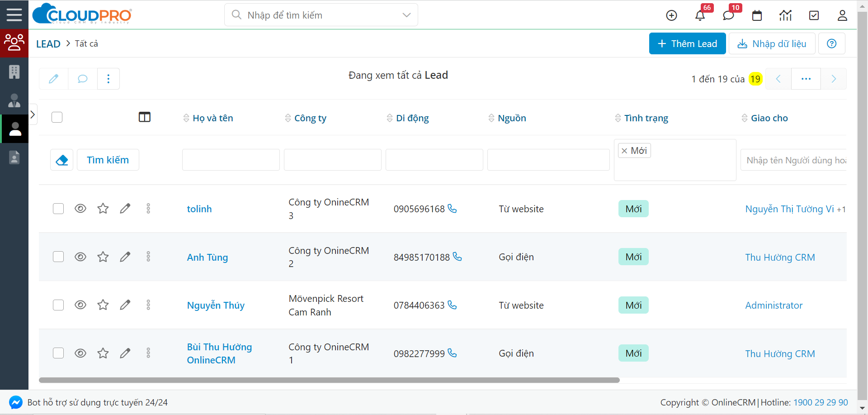
Task: Preview Bùi Thu Hương lead with eye icon
Action: [x=80, y=353]
